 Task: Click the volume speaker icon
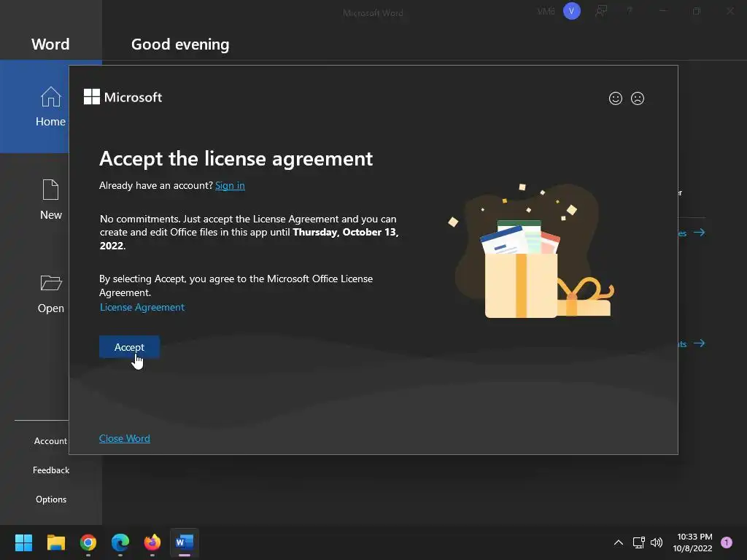click(657, 542)
